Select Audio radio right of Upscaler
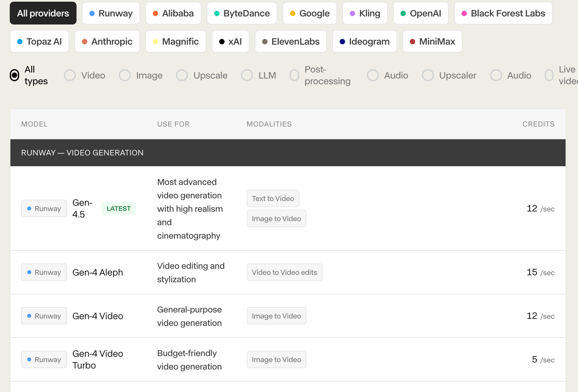The height and width of the screenshot is (392, 578). tap(496, 76)
